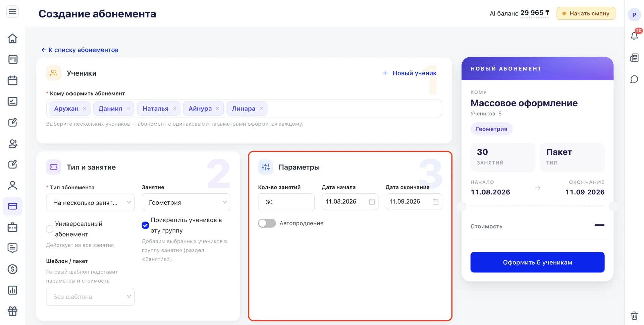Open the briefcase sidebar icon
This screenshot has width=644, height=325.
click(12, 227)
